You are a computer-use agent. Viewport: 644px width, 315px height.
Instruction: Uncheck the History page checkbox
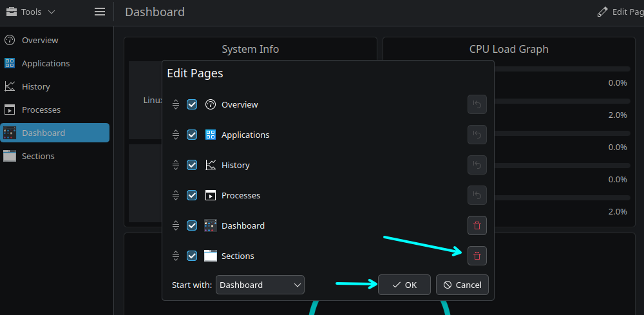pyautogui.click(x=192, y=165)
